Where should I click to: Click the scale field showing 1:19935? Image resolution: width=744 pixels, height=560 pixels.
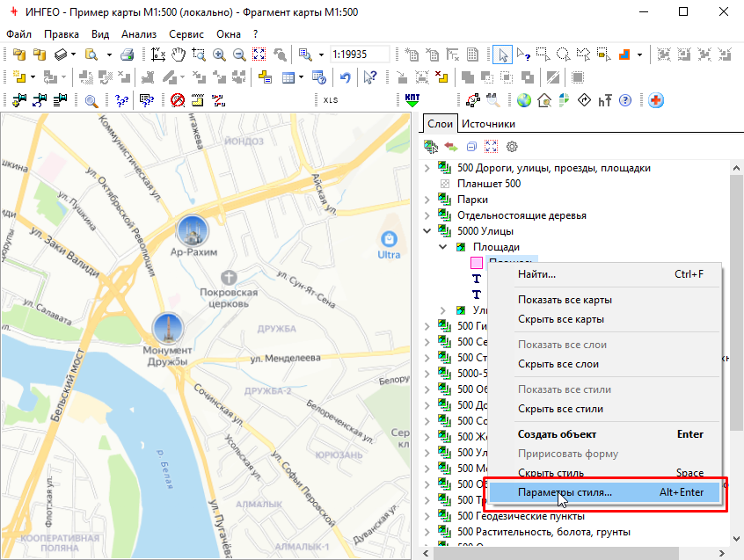(x=359, y=55)
